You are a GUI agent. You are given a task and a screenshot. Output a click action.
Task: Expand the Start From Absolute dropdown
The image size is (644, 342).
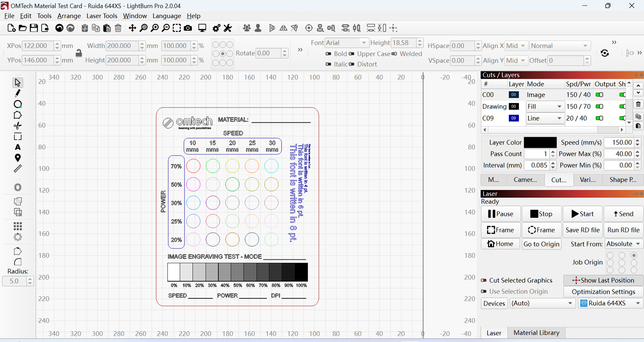click(624, 244)
